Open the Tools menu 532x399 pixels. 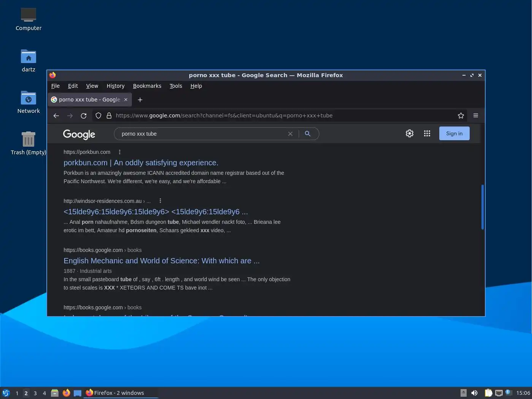[176, 86]
